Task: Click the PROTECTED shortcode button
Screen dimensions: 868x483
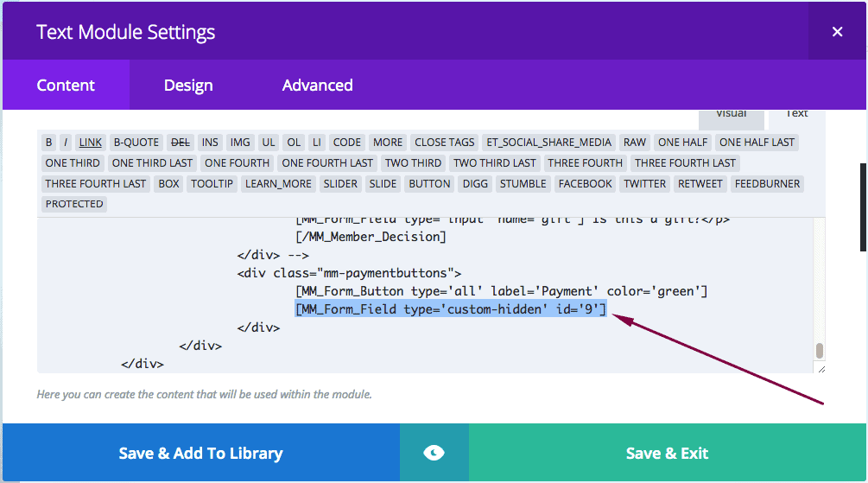Action: click(74, 205)
